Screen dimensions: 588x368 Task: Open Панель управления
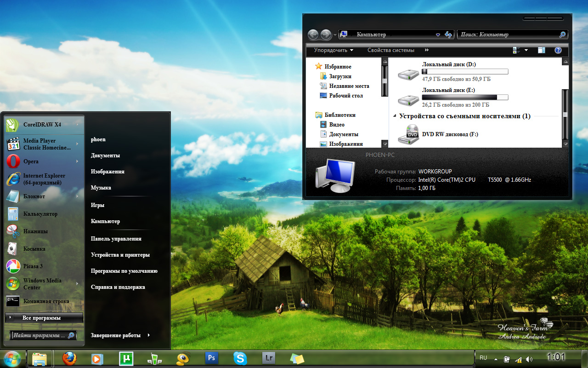click(x=116, y=239)
